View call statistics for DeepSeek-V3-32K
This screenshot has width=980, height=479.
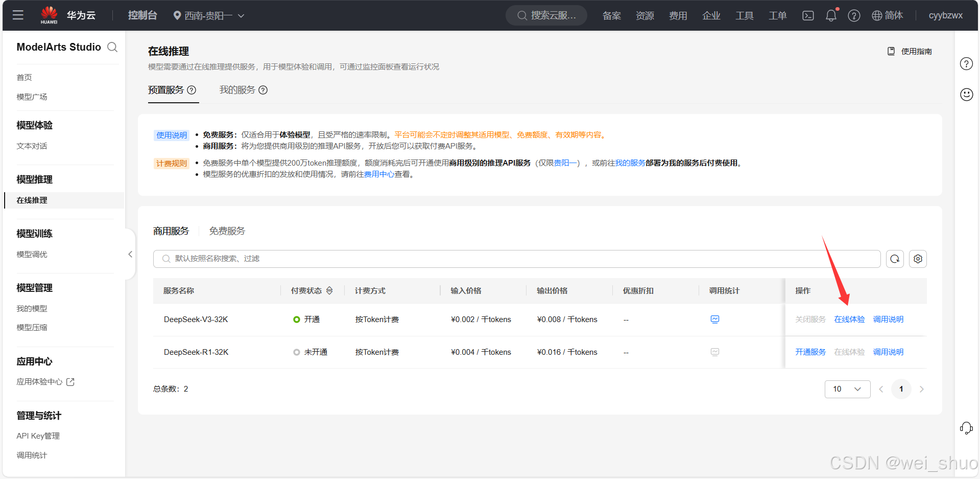(715, 320)
